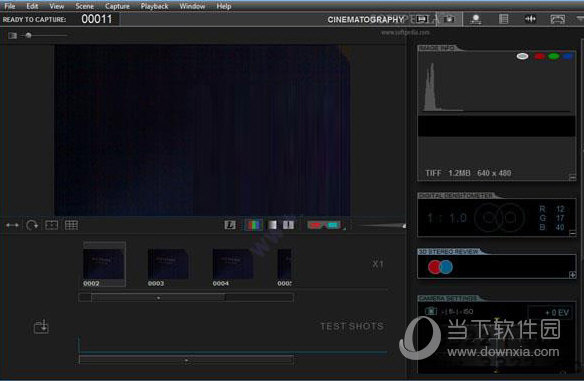Open the Playback menu
Viewport: 584px width, 381px height.
tap(154, 6)
